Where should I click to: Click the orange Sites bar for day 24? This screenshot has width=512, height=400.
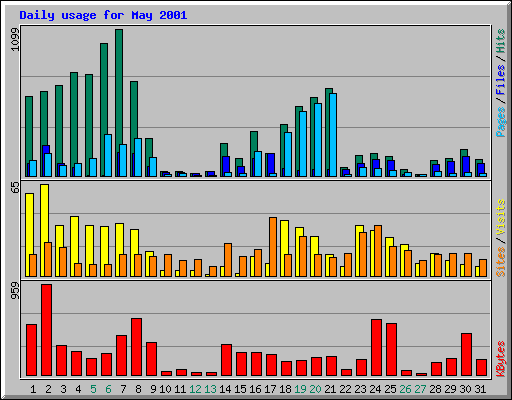click(x=378, y=251)
